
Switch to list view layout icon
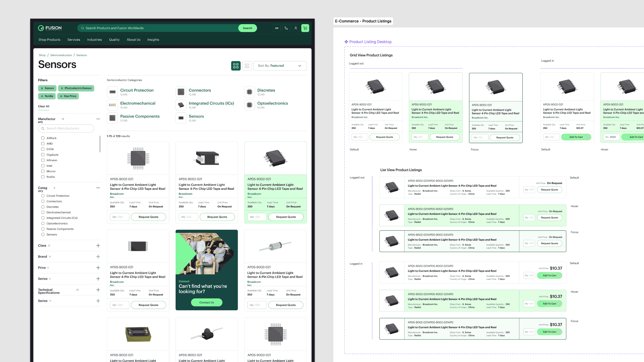click(247, 66)
